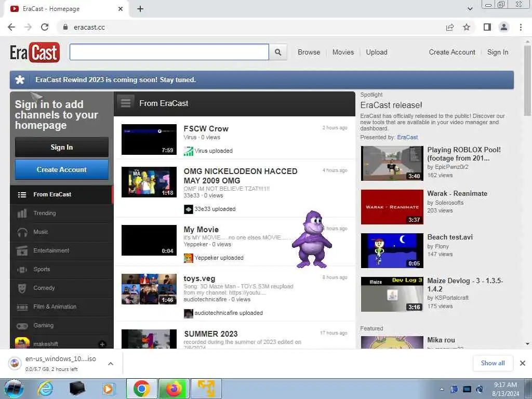Click Create Account in the header

[x=452, y=52]
